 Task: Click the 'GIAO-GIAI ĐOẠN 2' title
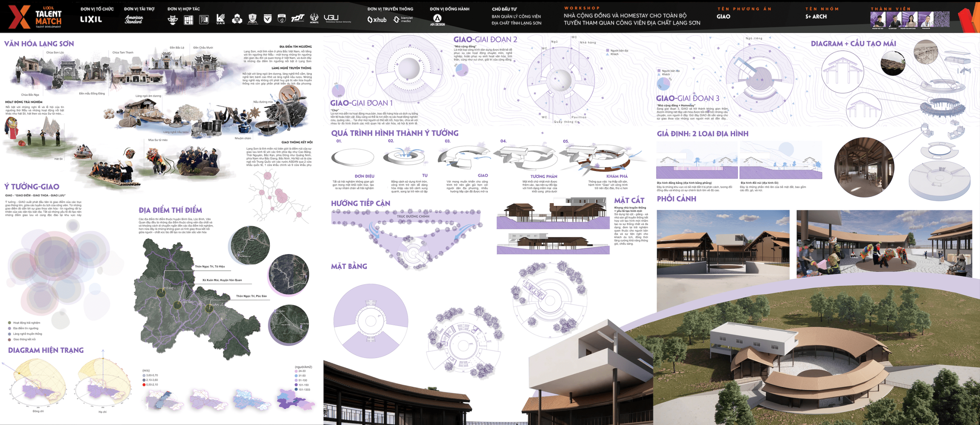coord(485,39)
